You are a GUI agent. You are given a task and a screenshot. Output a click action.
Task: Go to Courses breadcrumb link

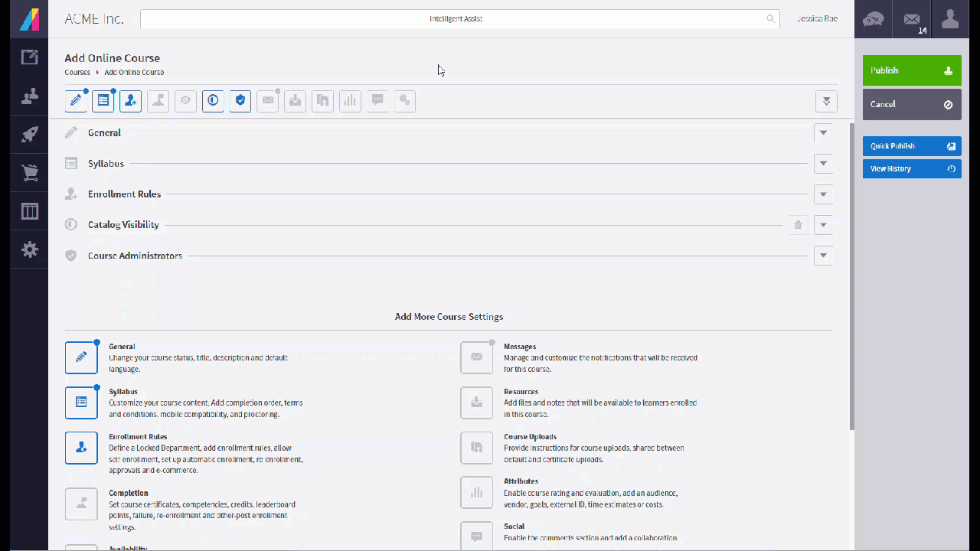[x=77, y=72]
